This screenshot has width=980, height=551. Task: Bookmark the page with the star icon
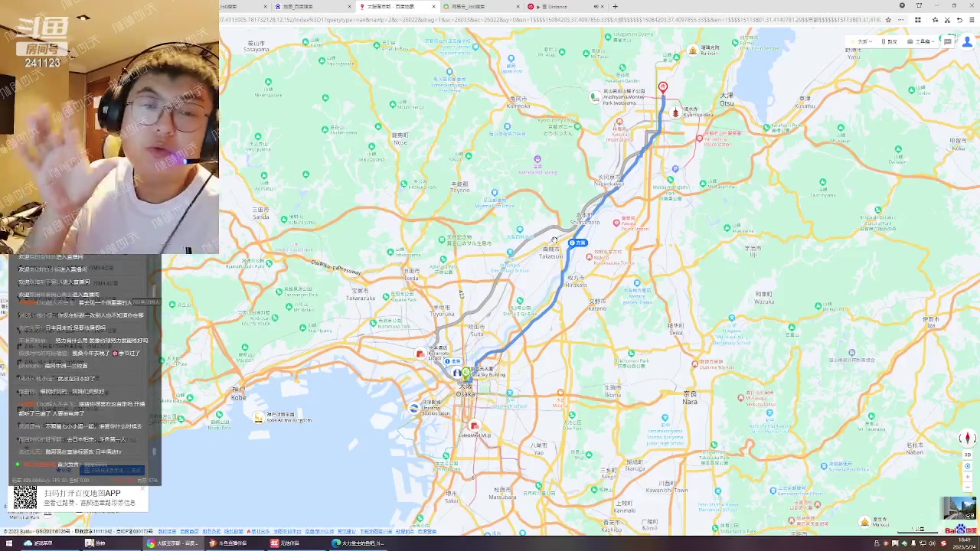pyautogui.click(x=888, y=20)
